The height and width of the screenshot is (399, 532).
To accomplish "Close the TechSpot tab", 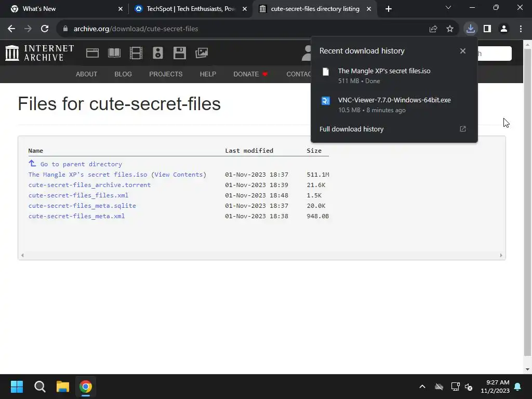I will (x=245, y=9).
